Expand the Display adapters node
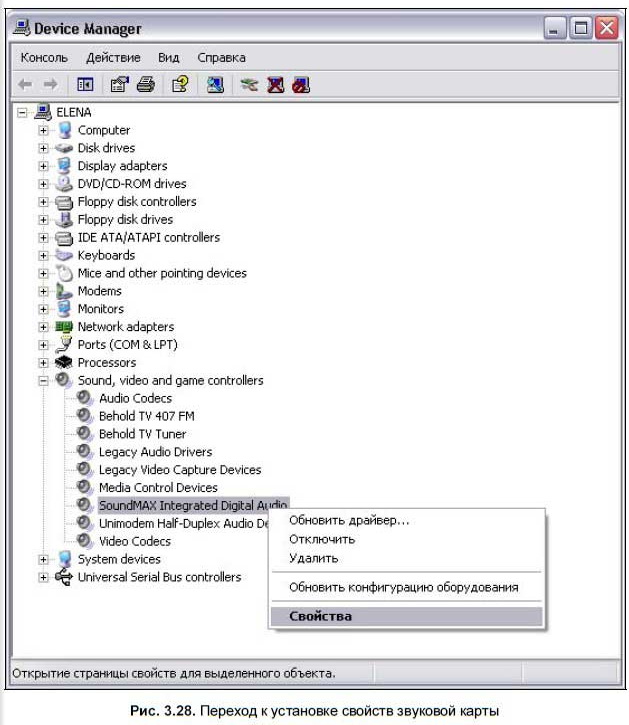Screen dimensions: 629x725 click(43, 166)
